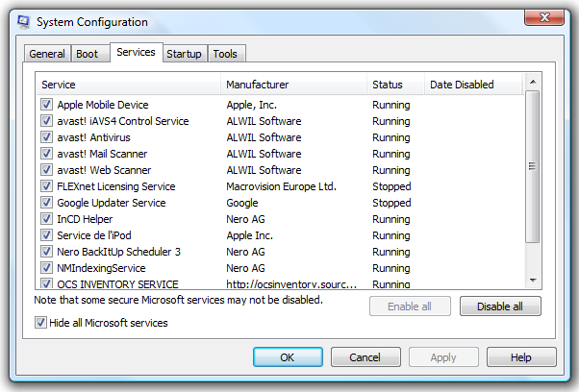The width and height of the screenshot is (579, 392).
Task: Confirm with the OK button
Action: [288, 357]
